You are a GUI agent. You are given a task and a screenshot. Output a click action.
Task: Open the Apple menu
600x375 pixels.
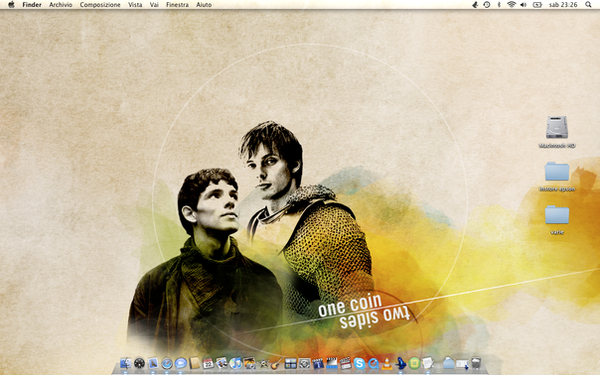[11, 5]
